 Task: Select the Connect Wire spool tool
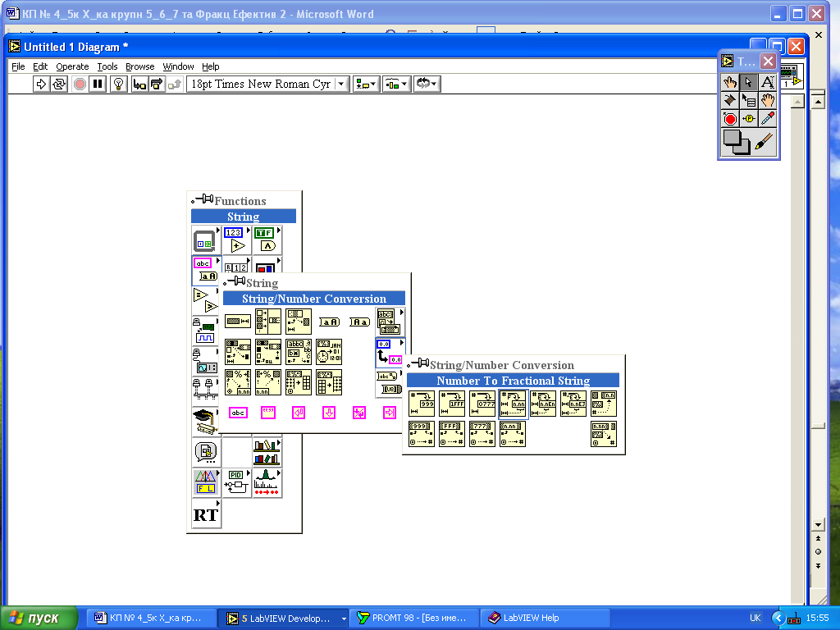pos(729,100)
